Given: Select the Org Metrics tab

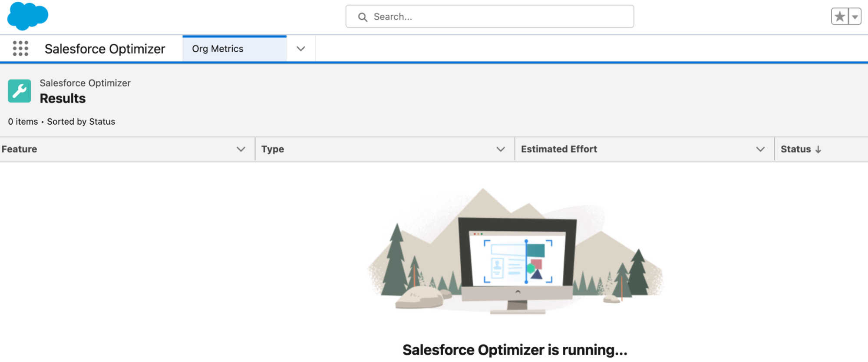Looking at the screenshot, I should [x=234, y=49].
